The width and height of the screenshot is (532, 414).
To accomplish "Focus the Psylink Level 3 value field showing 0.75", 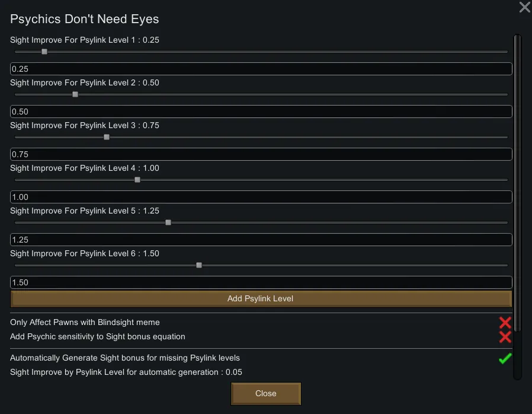I will (x=261, y=154).
